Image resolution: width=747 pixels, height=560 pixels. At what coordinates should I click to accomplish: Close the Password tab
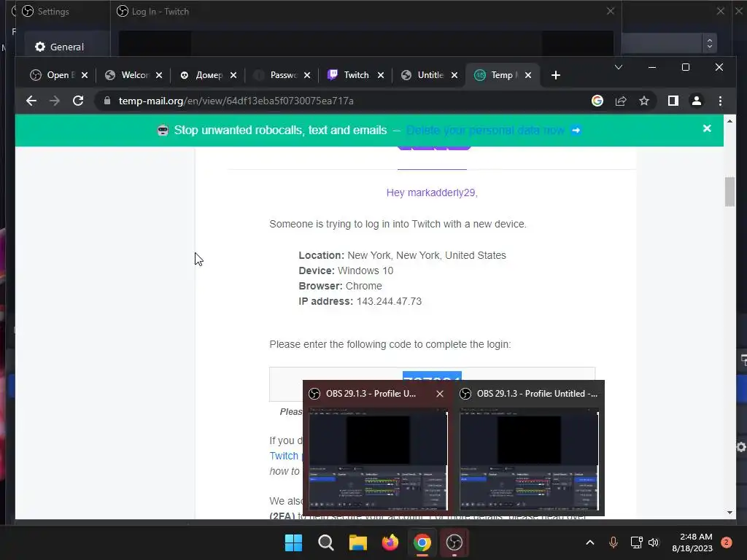click(307, 75)
